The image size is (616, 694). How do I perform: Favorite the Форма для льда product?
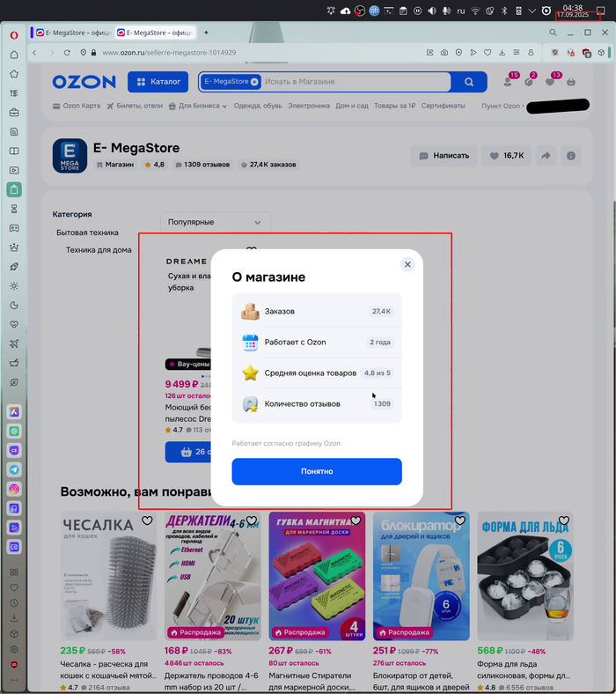pos(564,520)
